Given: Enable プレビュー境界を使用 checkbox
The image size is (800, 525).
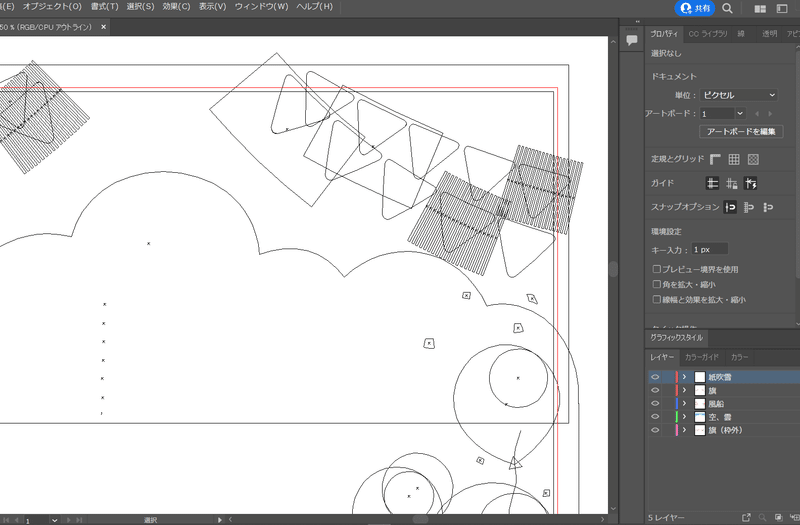Looking at the screenshot, I should (x=657, y=269).
